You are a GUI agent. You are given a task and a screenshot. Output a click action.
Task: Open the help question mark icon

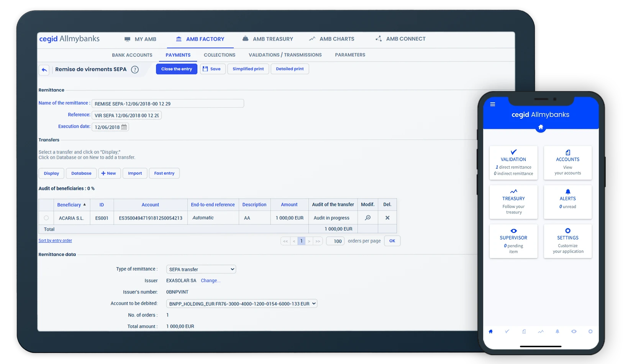(x=135, y=70)
